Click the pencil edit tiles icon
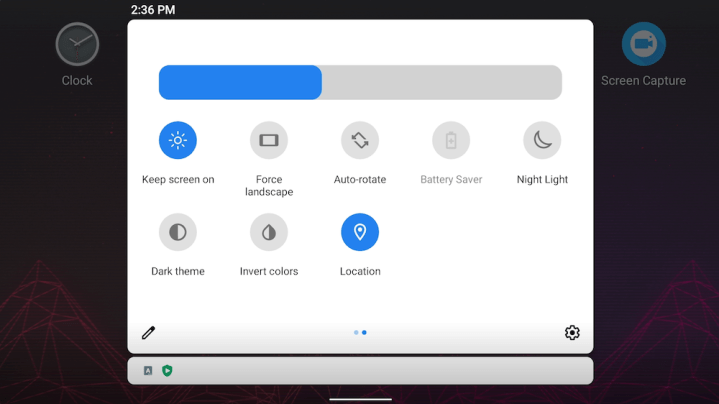 click(148, 333)
